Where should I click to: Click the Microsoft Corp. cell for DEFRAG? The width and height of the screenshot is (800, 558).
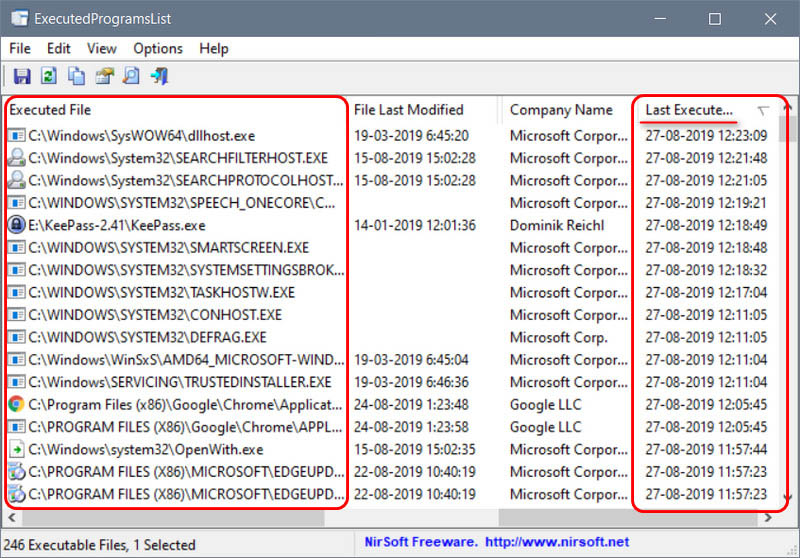(x=559, y=337)
